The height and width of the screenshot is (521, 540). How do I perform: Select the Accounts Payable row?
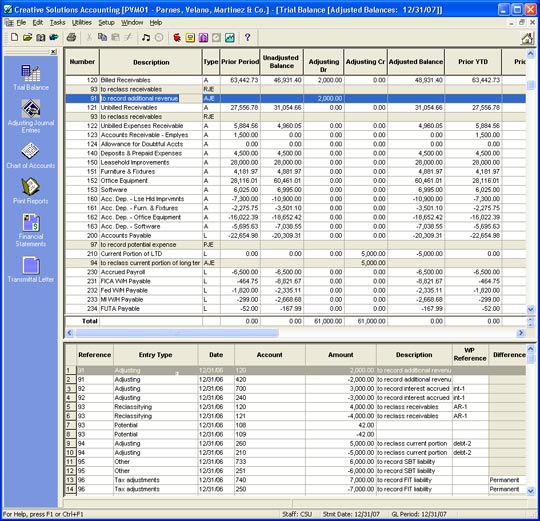pyautogui.click(x=295, y=236)
